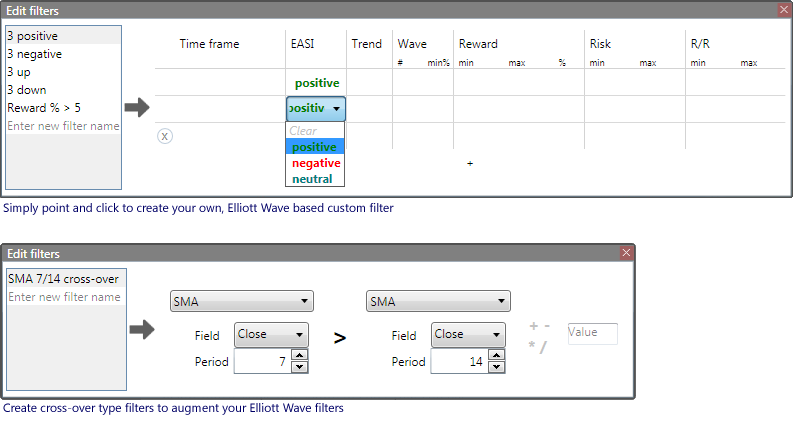Click the Value input field
This screenshot has width=794, height=425.
click(x=591, y=334)
